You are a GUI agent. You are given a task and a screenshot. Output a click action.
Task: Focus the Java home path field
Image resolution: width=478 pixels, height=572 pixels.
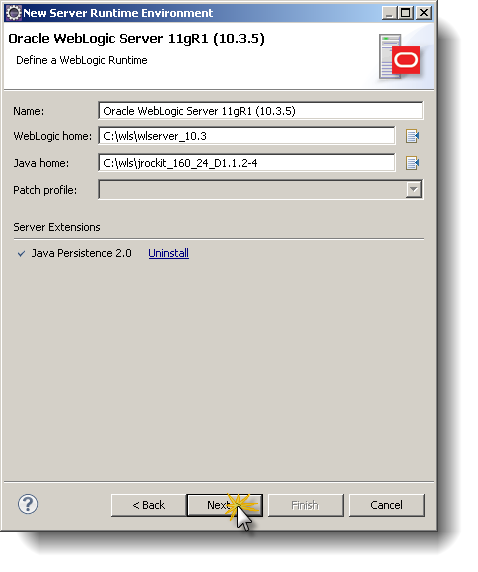(247, 163)
